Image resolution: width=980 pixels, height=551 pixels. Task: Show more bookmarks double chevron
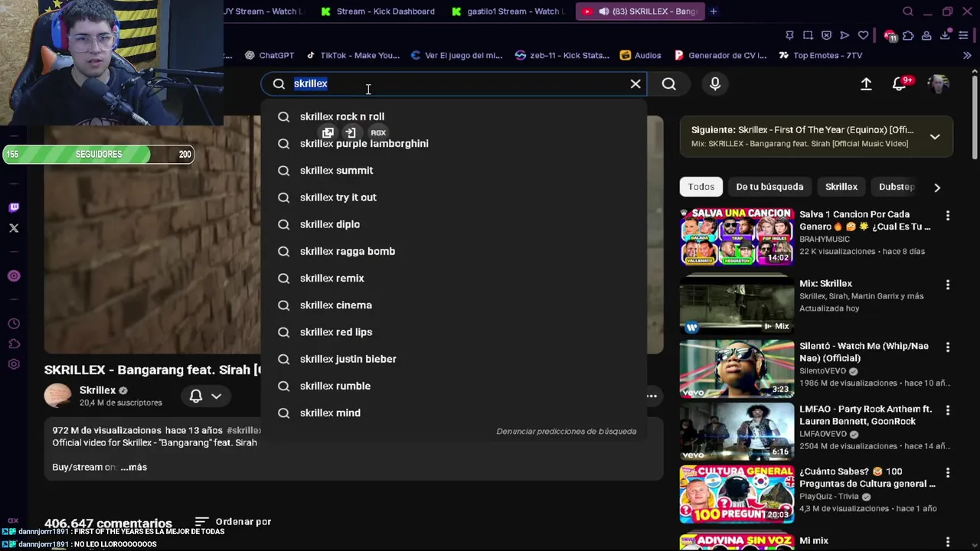click(x=967, y=55)
